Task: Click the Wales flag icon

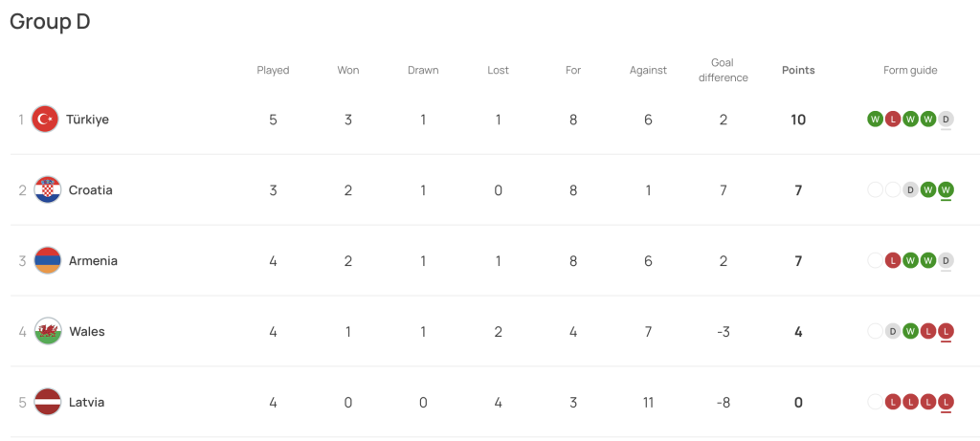Action: coord(48,332)
